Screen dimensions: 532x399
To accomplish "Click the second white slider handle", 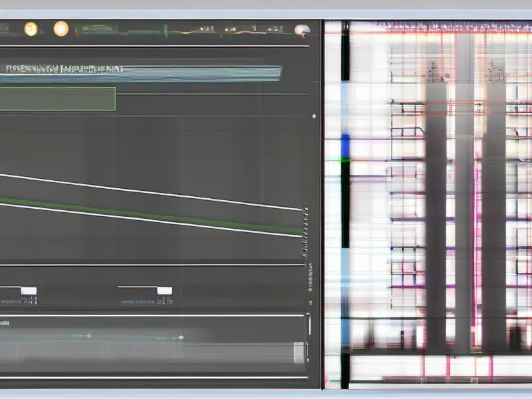I will [x=164, y=291].
